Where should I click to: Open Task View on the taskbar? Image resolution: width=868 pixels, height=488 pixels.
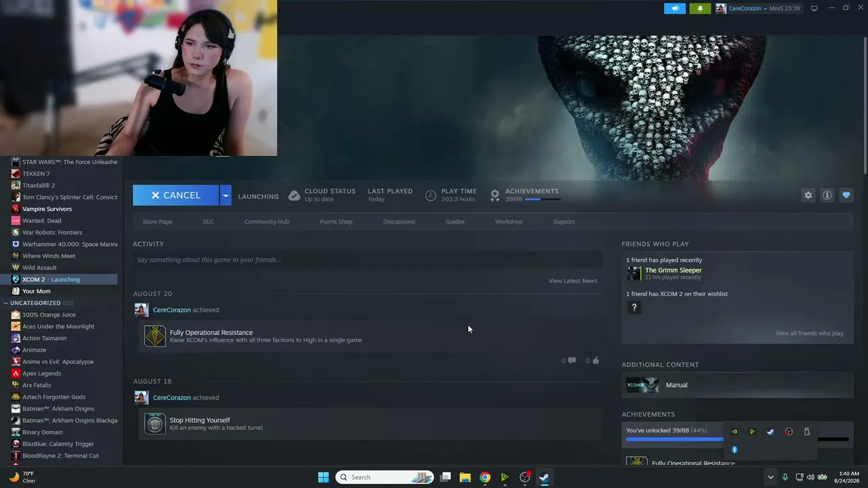coord(446,477)
